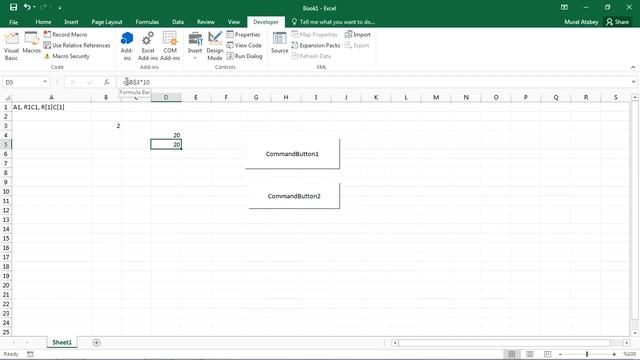Start Record Macro
The image size is (640, 360).
[66, 35]
